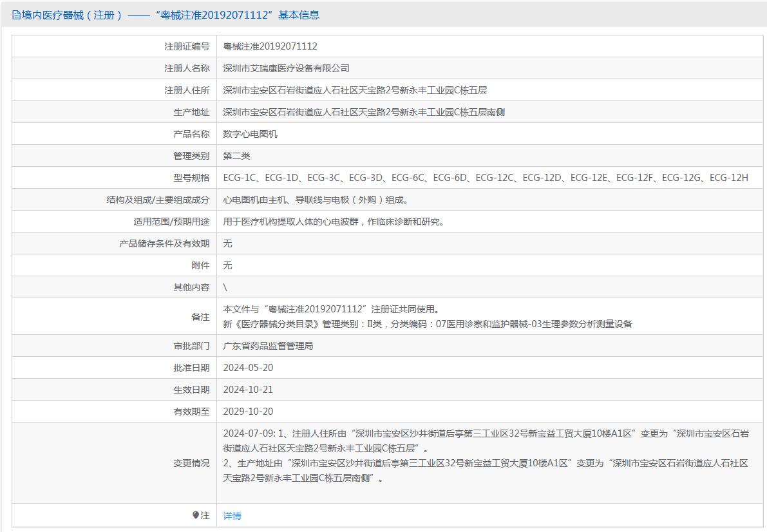Click the 注册人住所 label
767x532 pixels.
tap(187, 91)
